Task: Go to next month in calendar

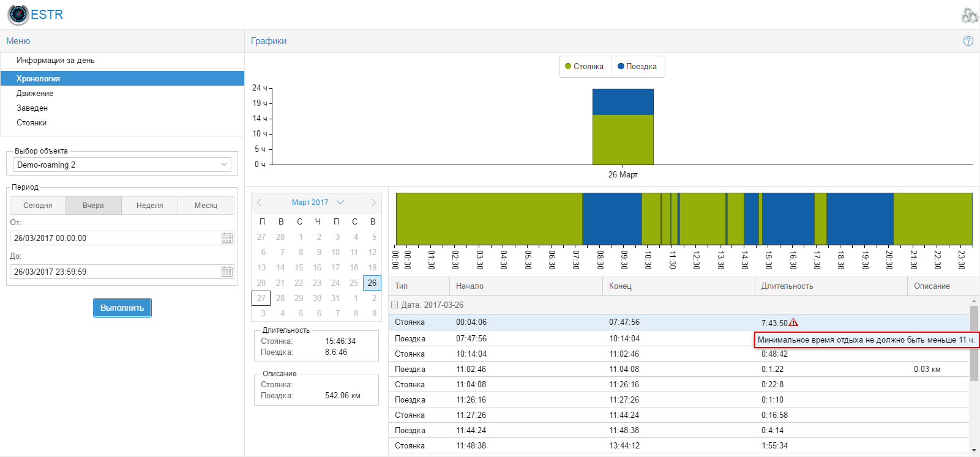Action: pyautogui.click(x=373, y=202)
